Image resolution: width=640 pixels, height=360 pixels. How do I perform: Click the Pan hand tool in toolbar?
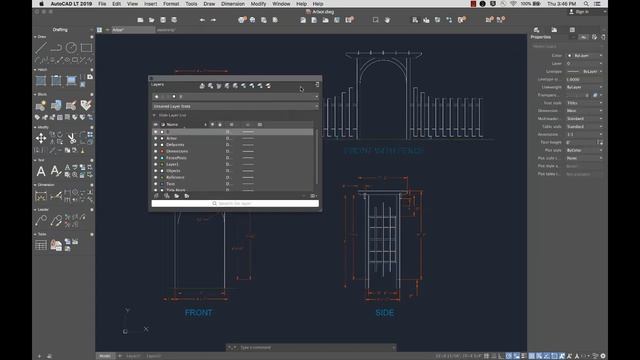pyautogui.click(x=387, y=20)
